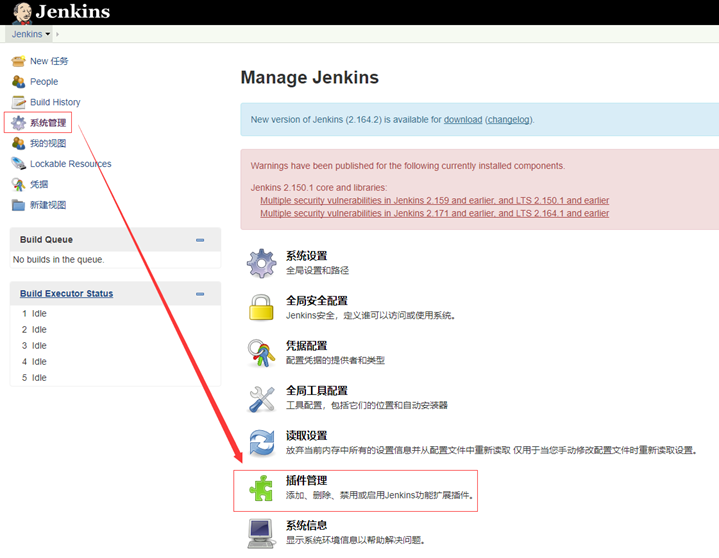
Task: Click the People sidebar icon
Action: pyautogui.click(x=18, y=82)
